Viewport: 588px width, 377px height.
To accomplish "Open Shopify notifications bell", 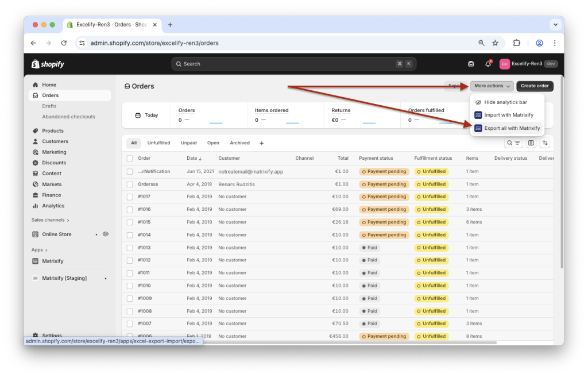I will pos(488,64).
